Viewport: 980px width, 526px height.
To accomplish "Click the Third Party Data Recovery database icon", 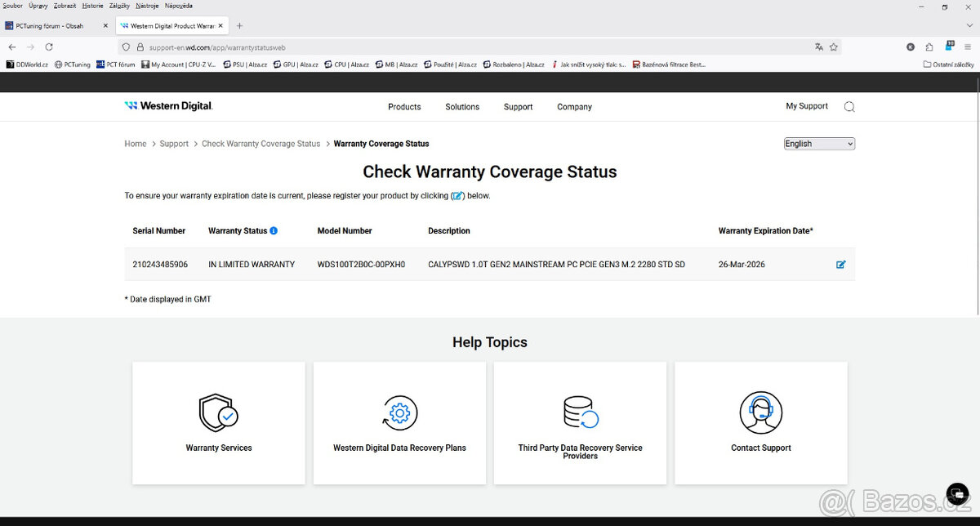I will 580,412.
